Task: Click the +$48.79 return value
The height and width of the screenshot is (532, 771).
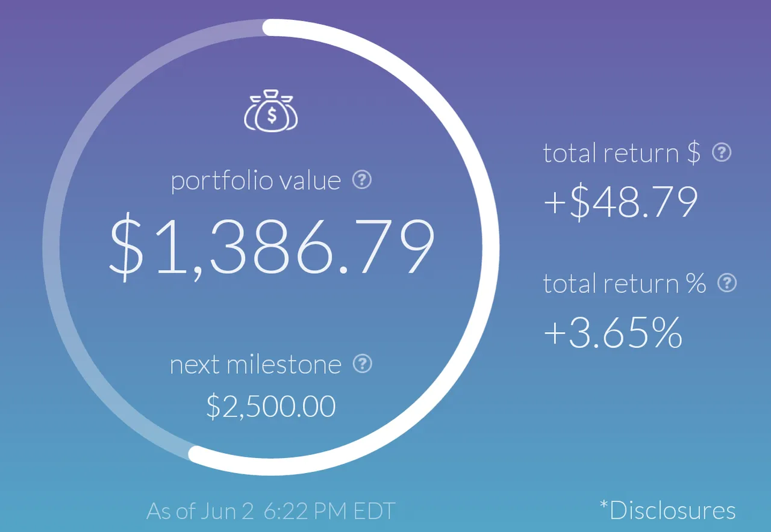Action: point(620,202)
